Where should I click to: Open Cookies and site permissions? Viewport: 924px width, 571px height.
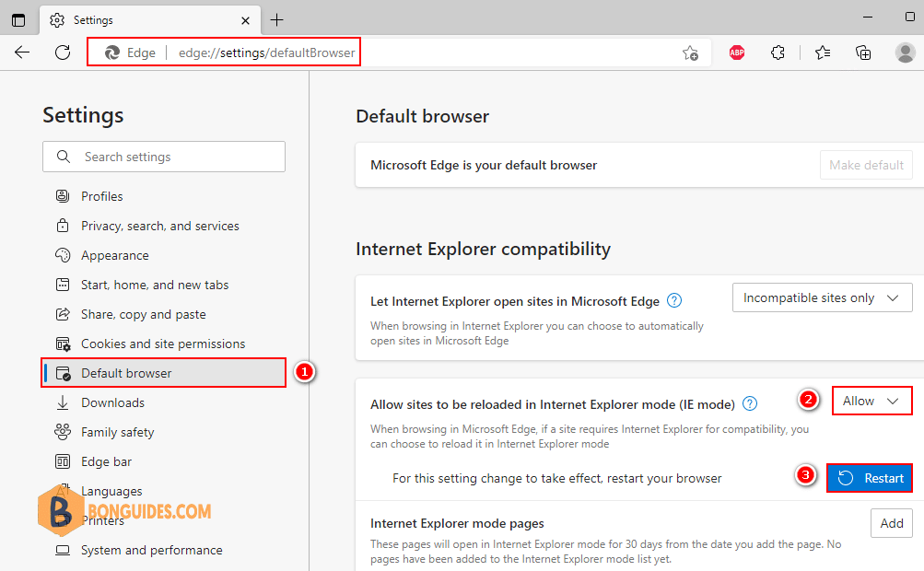[164, 344]
